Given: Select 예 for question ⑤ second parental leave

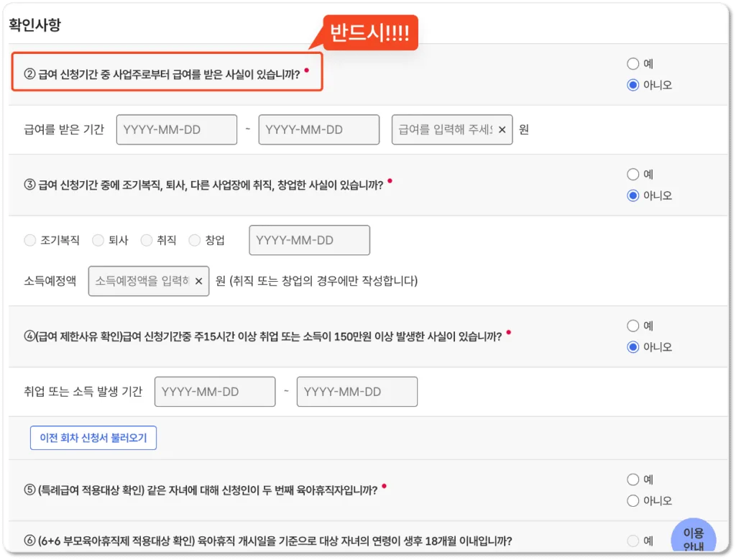Looking at the screenshot, I should 632,479.
